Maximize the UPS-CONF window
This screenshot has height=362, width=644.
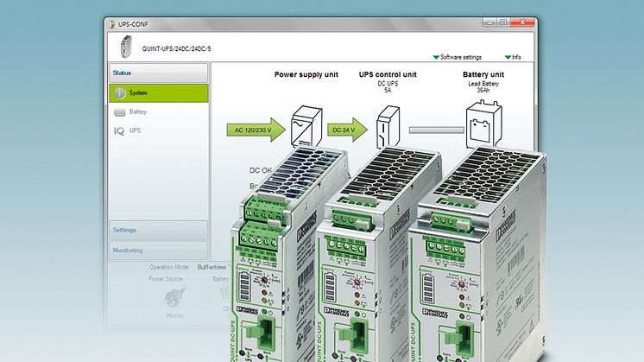click(503, 22)
